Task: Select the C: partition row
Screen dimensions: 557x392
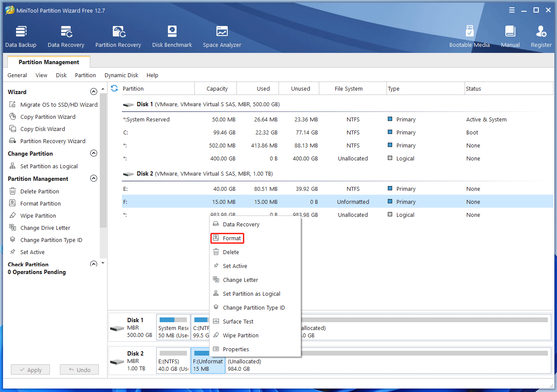Action: [337, 132]
